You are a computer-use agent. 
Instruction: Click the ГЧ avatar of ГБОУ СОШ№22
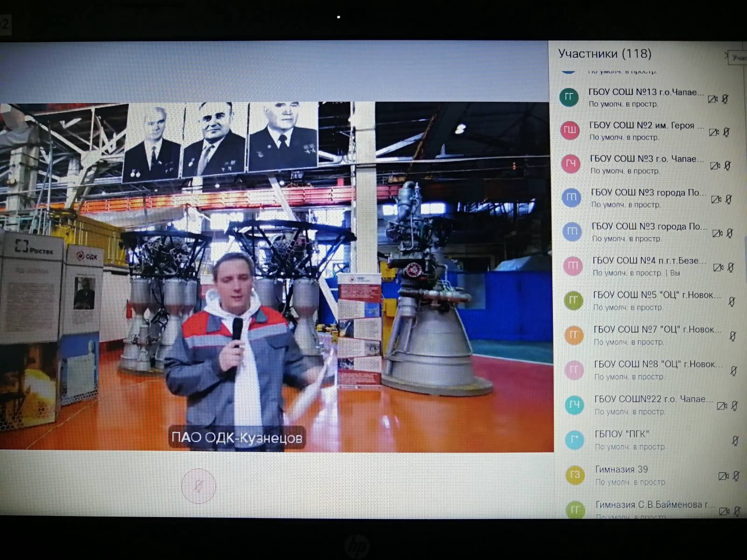pos(574,405)
